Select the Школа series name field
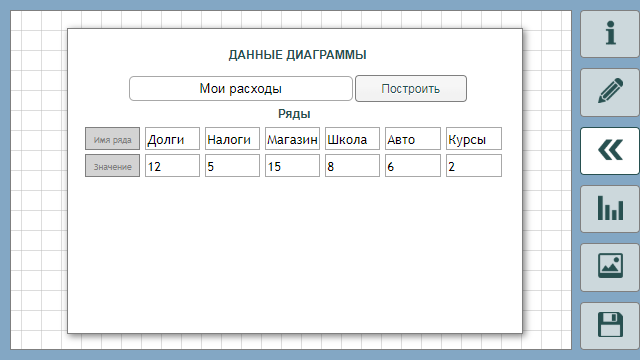Viewport: 640px width, 360px height. tap(352, 139)
